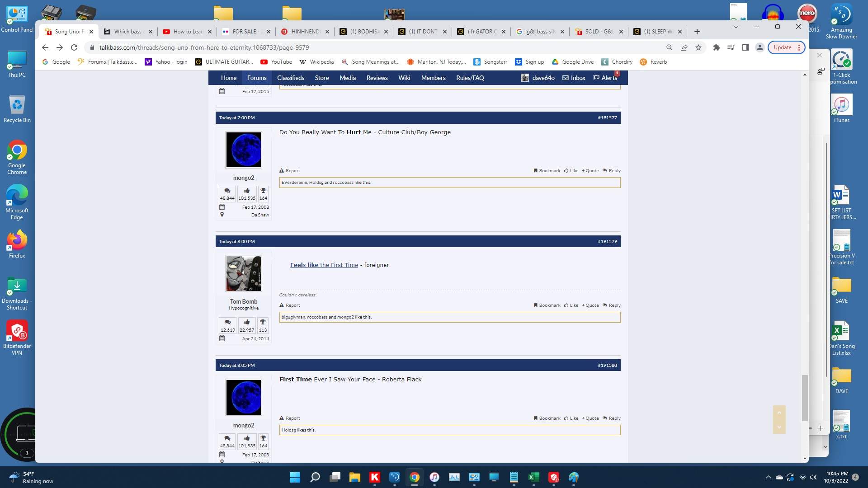Open dave64o account menu
This screenshot has width=868, height=488.
pos(538,78)
